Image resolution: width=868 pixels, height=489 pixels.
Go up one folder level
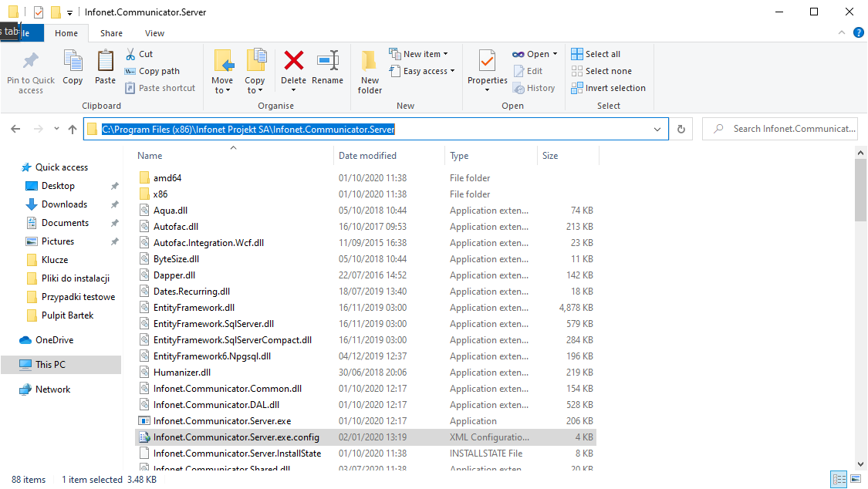click(73, 129)
